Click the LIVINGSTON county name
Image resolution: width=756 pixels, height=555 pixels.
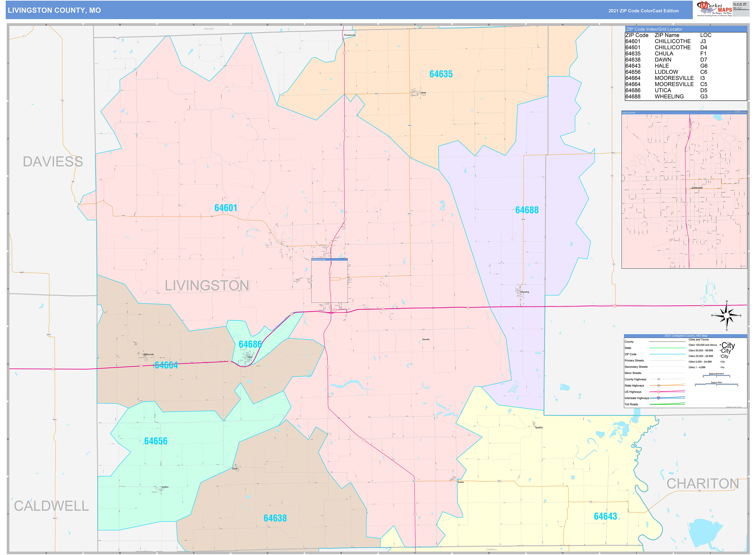click(207, 286)
